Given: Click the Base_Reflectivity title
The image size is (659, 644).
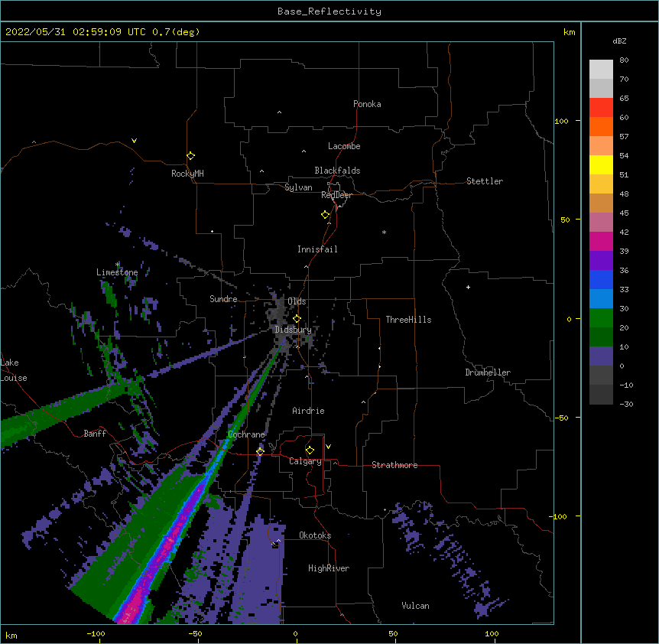Looking at the screenshot, I should 329,11.
